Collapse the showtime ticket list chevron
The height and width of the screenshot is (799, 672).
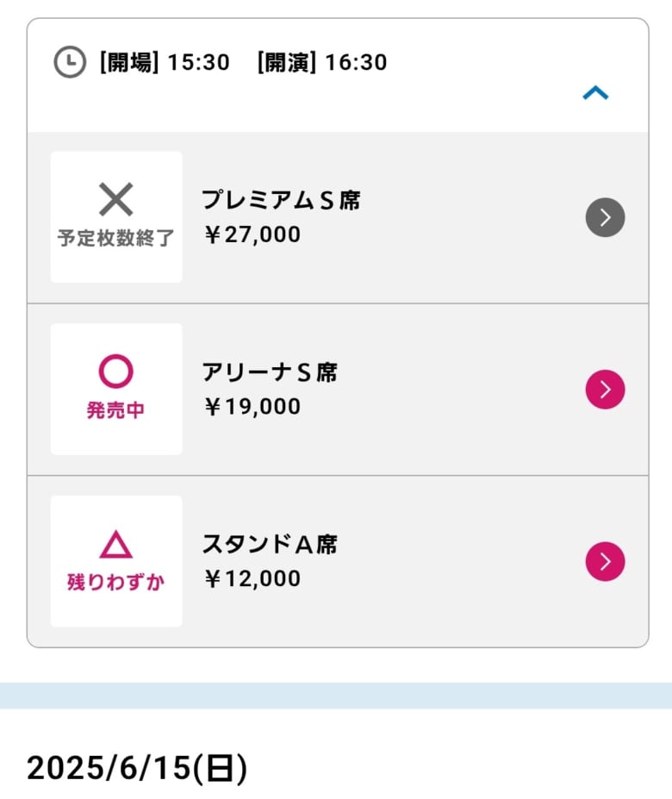[595, 93]
